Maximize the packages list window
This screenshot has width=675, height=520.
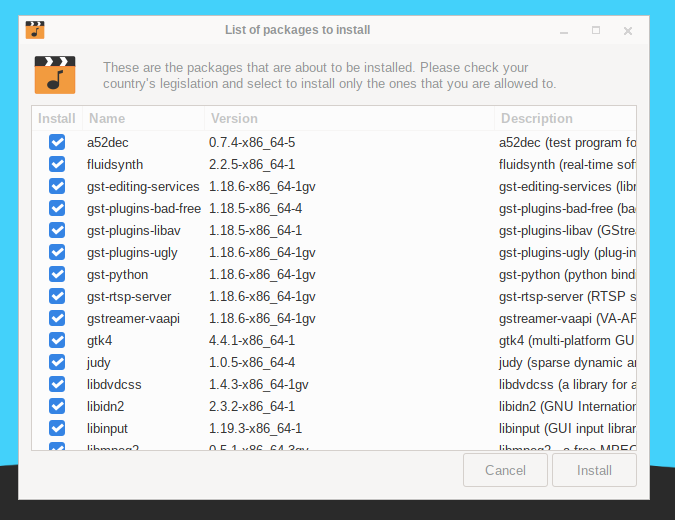coord(596,30)
